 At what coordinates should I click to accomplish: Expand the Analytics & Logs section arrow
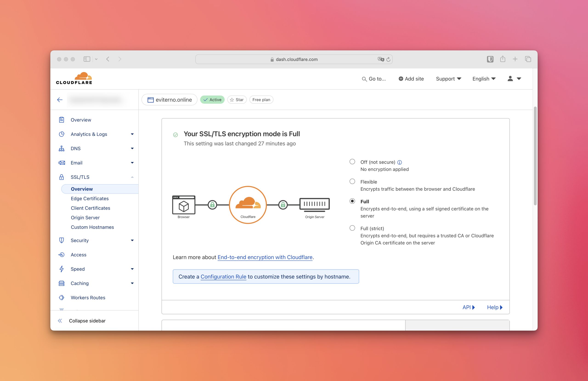pyautogui.click(x=132, y=134)
